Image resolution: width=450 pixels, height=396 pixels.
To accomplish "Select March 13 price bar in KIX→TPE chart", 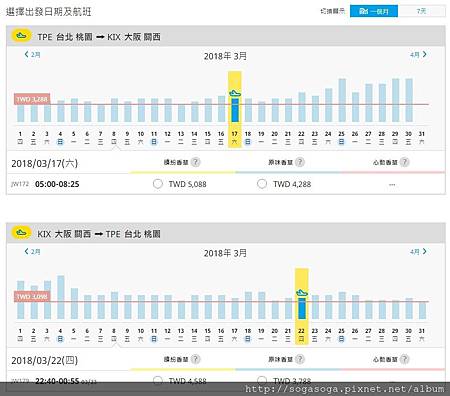I will point(181,310).
